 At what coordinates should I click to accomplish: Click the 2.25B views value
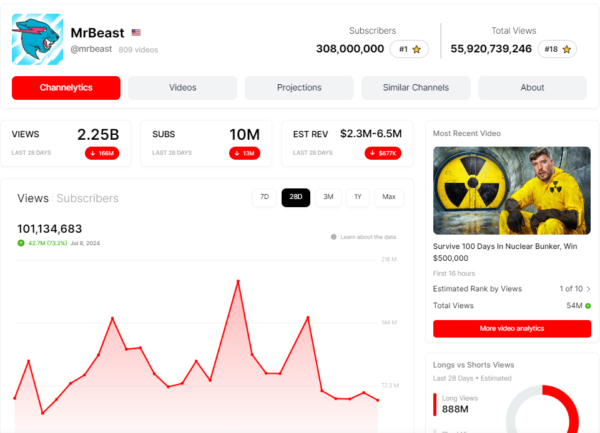click(98, 135)
